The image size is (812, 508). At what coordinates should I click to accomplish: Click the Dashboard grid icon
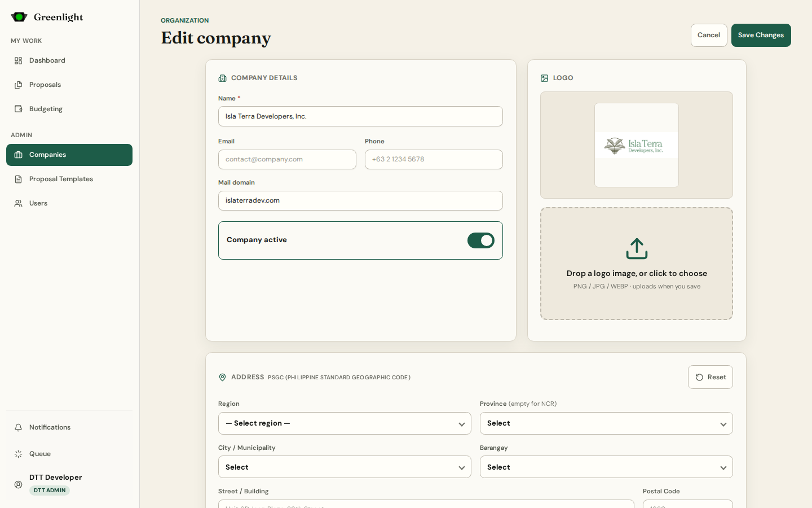tap(19, 60)
